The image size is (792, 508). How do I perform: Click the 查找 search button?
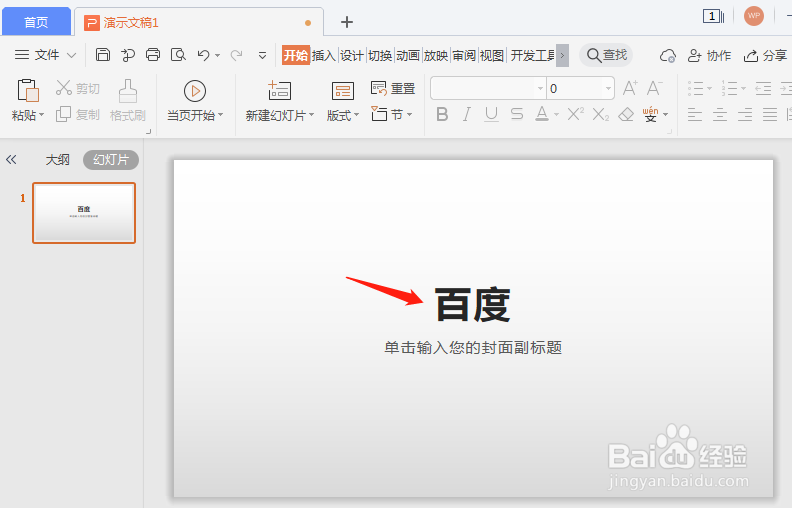point(606,55)
